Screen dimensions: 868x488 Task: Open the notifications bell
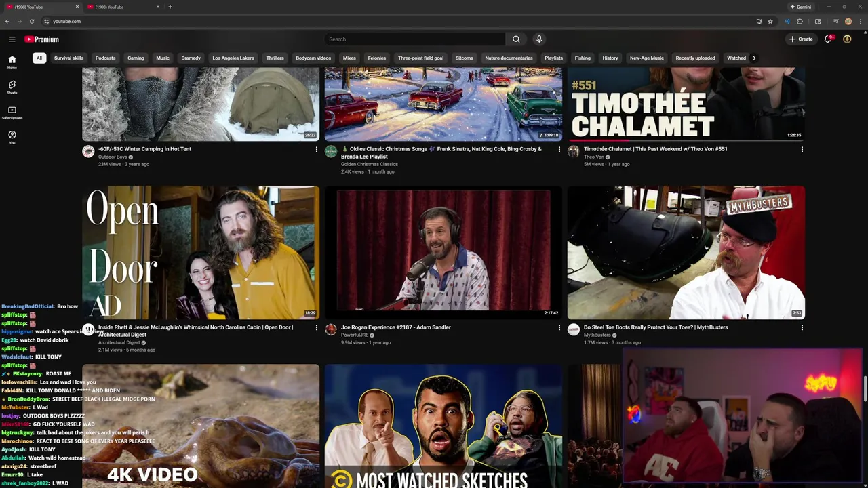[827, 39]
